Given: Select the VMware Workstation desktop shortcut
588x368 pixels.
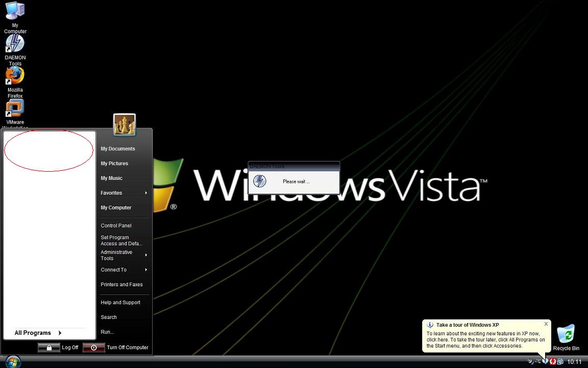Looking at the screenshot, I should click(x=15, y=114).
